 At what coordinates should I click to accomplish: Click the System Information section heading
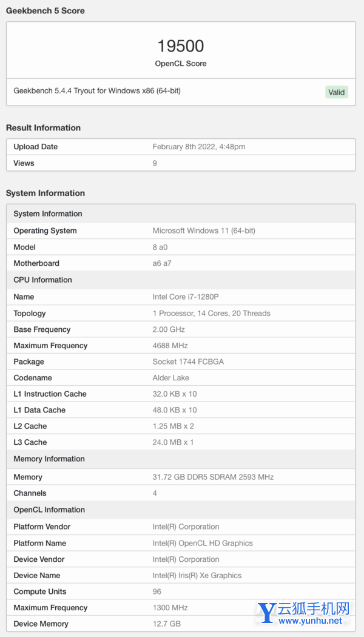click(45, 193)
